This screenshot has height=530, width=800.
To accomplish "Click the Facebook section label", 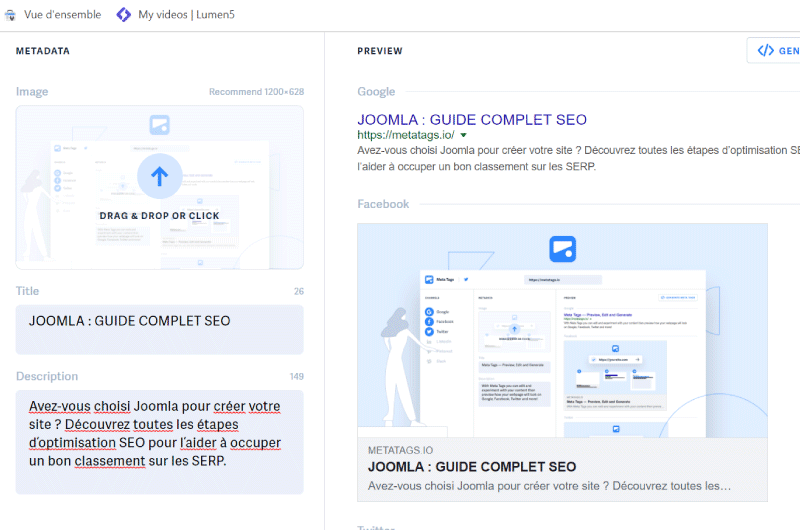I will point(383,204).
